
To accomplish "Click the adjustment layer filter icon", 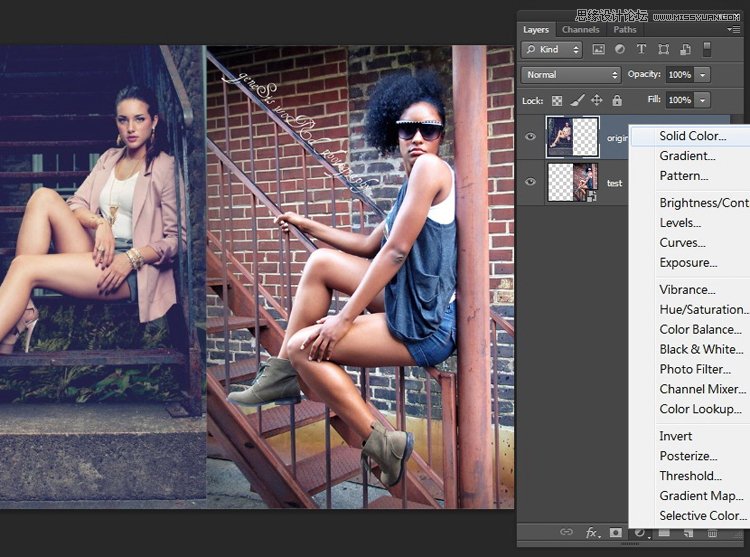I will pos(619,49).
